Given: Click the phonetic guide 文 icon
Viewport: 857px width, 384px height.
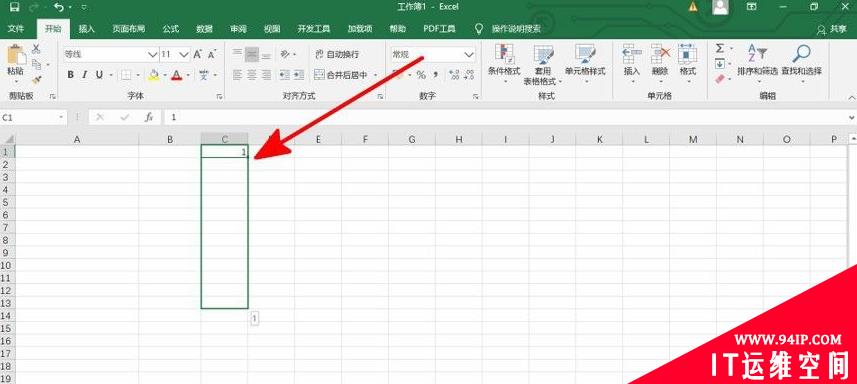Looking at the screenshot, I should (x=203, y=75).
